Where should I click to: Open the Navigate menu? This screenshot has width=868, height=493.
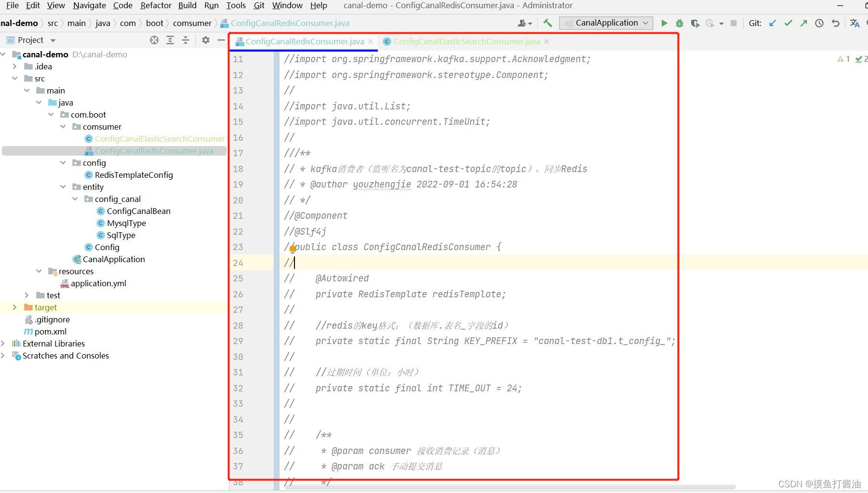point(89,5)
